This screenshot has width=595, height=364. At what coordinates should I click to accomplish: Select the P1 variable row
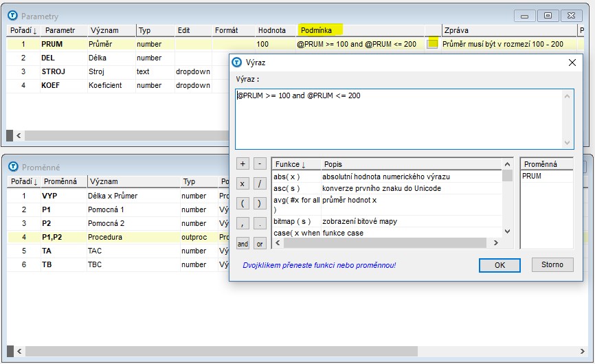coord(117,209)
